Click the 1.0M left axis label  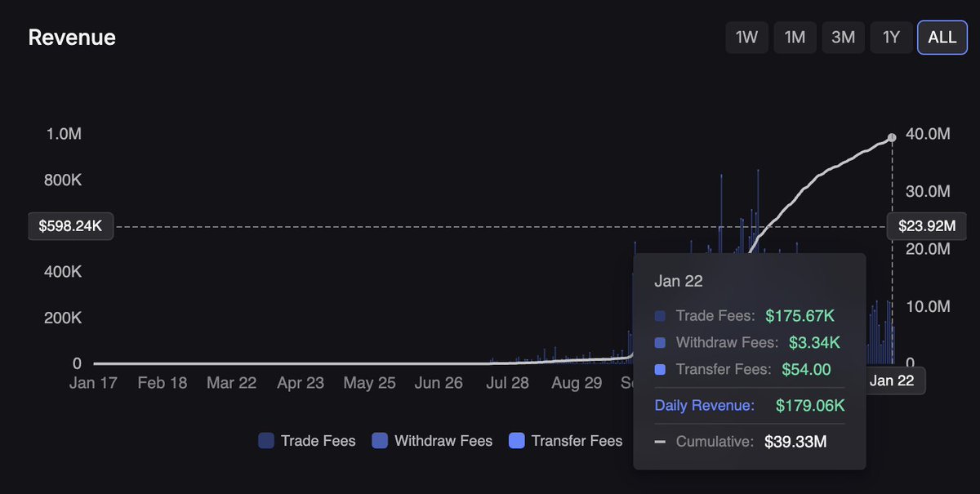64,134
